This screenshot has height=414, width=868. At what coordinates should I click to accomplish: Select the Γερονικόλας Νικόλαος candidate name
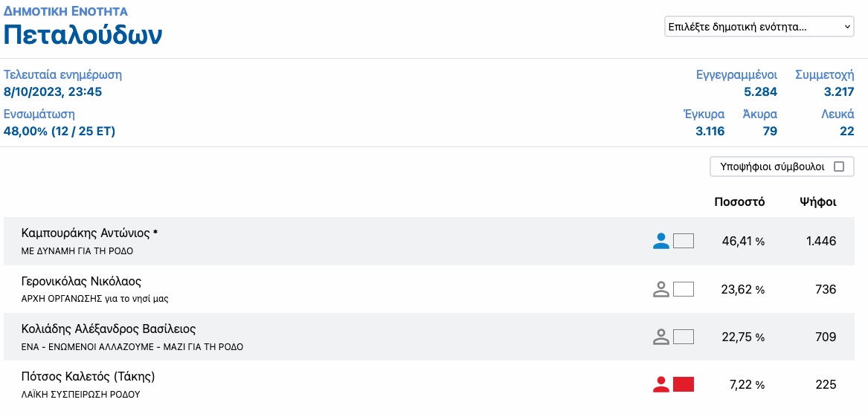[x=81, y=281]
